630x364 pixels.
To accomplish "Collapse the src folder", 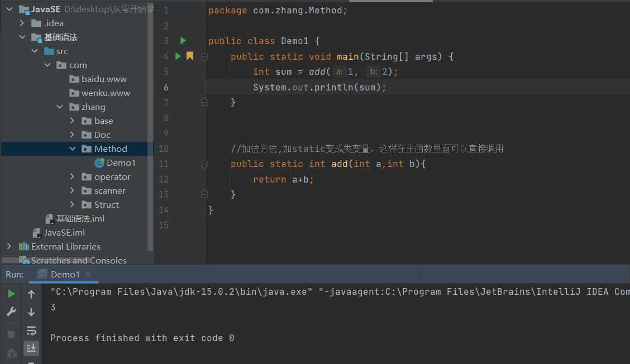I will [35, 51].
